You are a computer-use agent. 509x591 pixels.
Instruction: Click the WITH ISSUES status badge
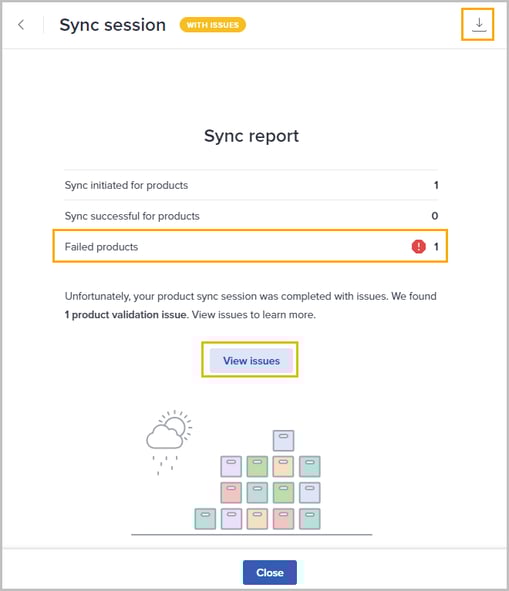pyautogui.click(x=213, y=25)
